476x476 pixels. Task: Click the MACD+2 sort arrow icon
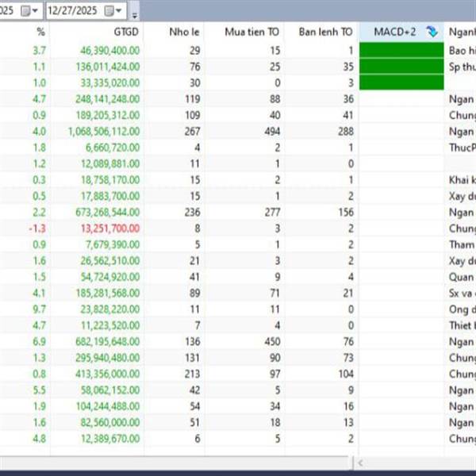pos(432,32)
